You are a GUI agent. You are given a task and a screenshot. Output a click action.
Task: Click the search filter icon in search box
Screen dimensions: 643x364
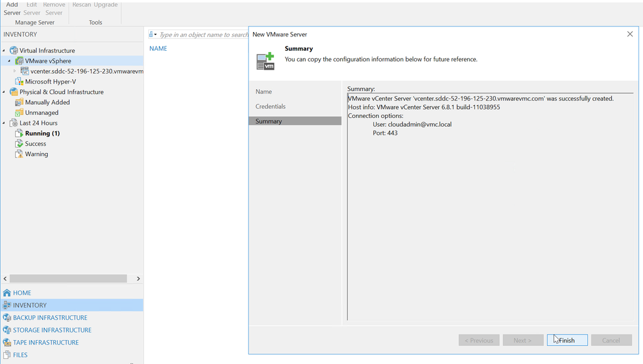151,35
